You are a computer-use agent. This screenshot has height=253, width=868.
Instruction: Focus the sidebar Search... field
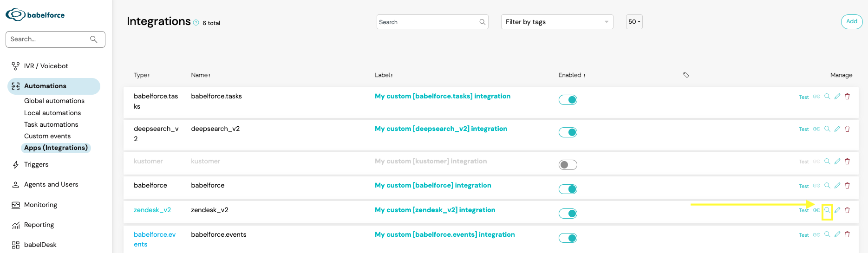coord(55,39)
